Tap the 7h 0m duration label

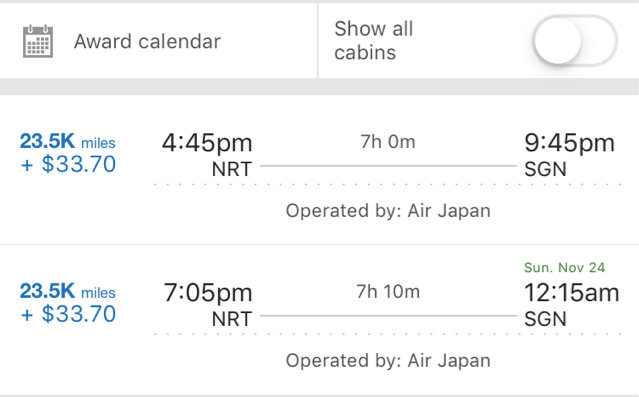click(x=388, y=142)
